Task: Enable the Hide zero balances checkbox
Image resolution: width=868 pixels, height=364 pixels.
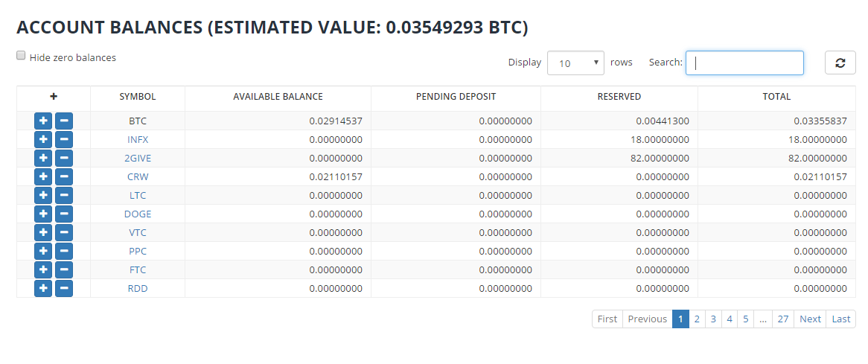Action: tap(21, 55)
